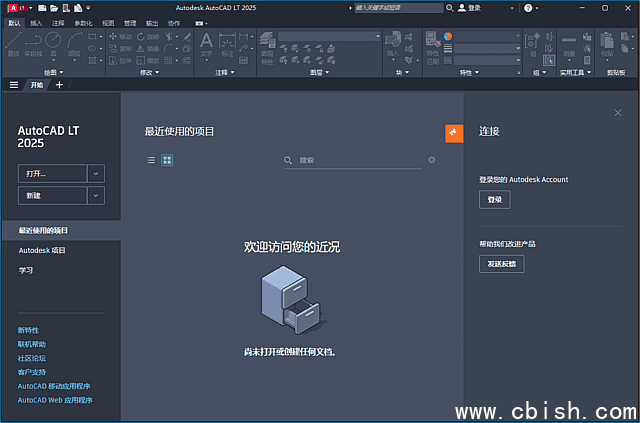Click the Erase tool icon
Image resolution: width=640 pixels, height=423 pixels.
click(187, 37)
